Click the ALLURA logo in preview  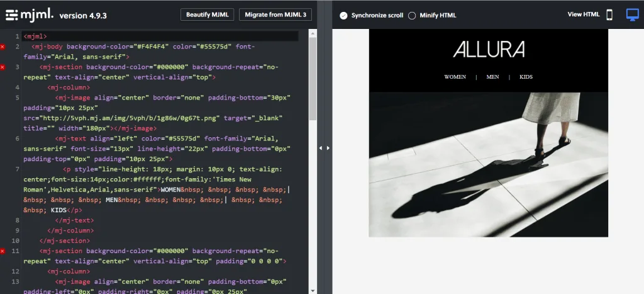click(x=489, y=49)
